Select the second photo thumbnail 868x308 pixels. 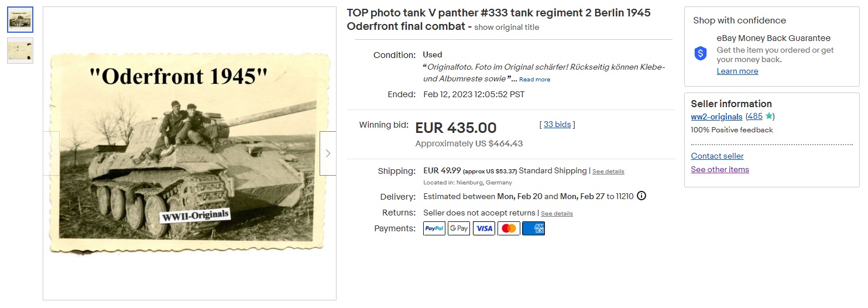[x=20, y=51]
